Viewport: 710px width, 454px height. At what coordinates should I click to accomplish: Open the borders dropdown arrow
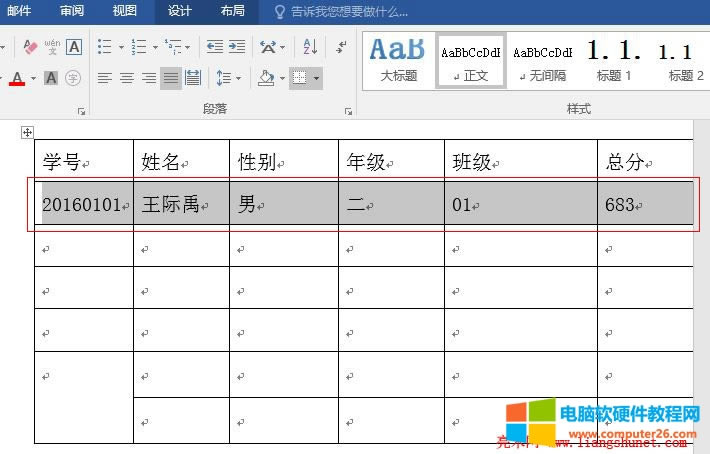pos(316,78)
